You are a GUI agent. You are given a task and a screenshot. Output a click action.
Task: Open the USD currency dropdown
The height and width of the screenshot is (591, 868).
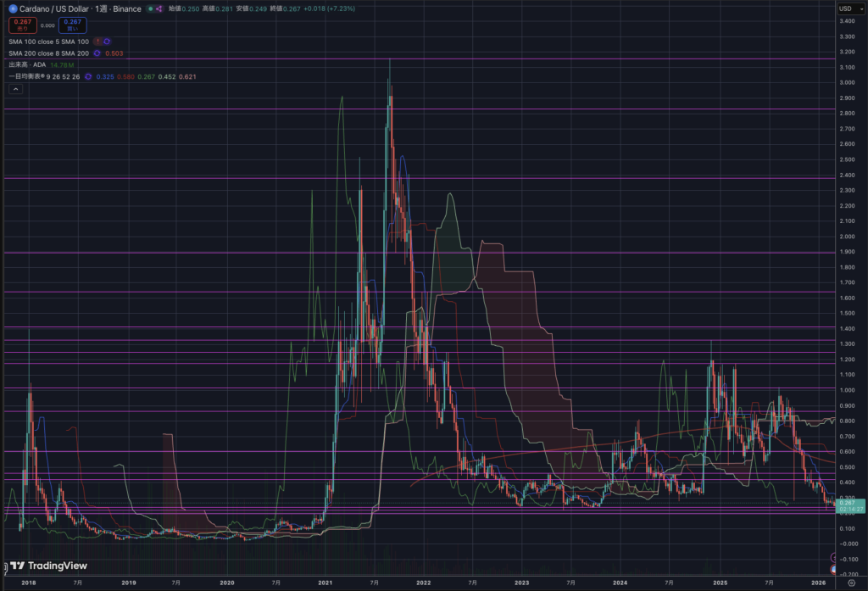tap(846, 8)
